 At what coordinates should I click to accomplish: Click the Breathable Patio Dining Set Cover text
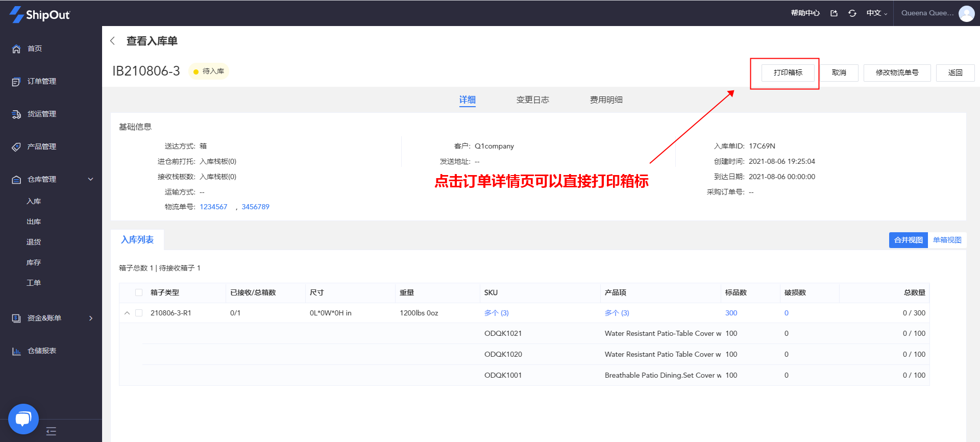coord(663,375)
